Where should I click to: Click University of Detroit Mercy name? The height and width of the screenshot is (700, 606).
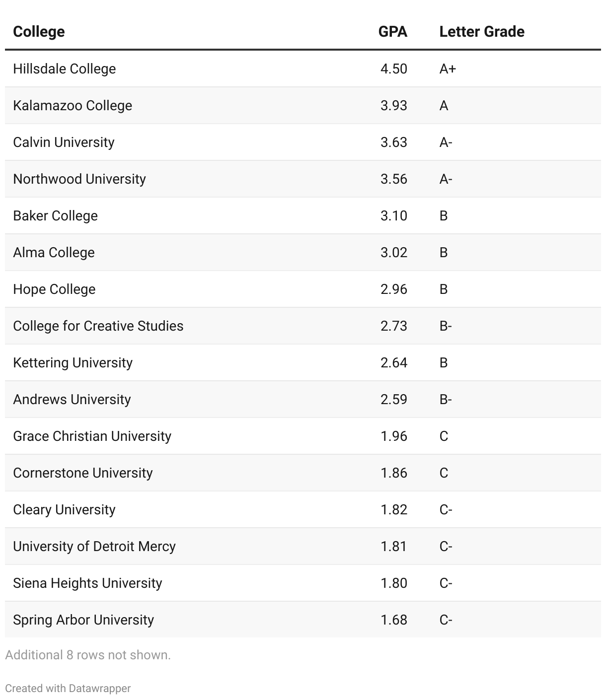click(94, 546)
